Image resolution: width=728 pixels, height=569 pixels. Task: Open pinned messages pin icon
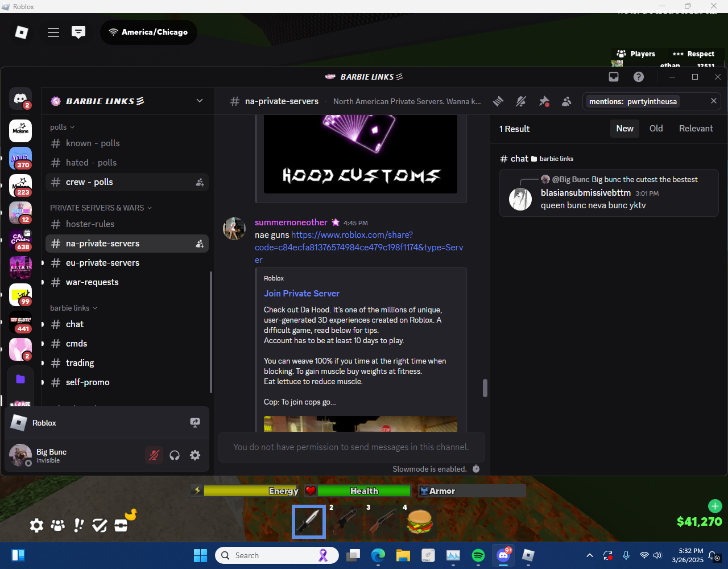point(544,101)
